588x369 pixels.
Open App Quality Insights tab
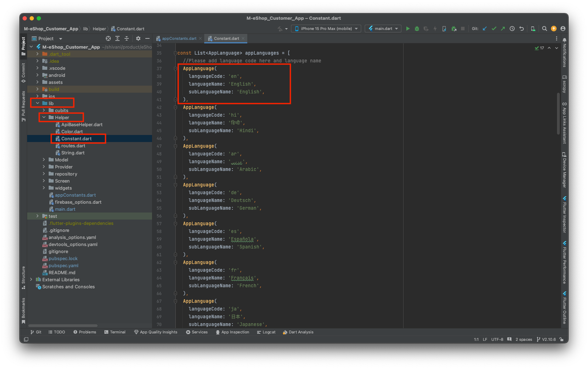156,332
